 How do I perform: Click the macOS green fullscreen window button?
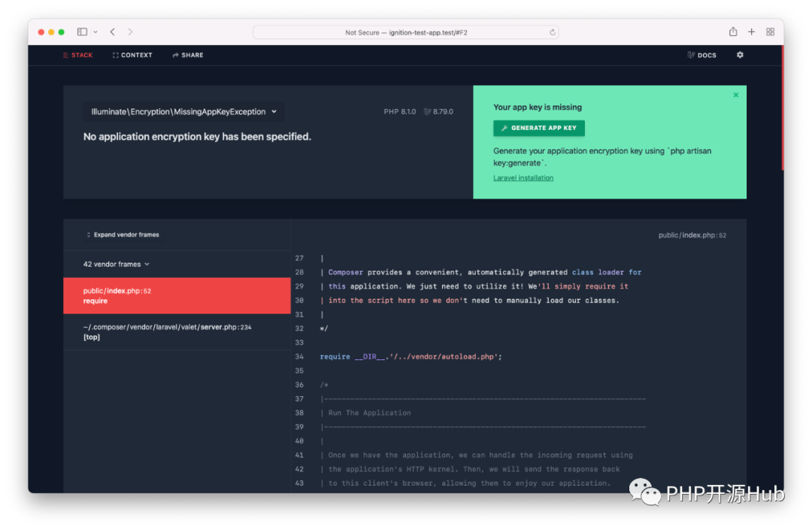tap(61, 32)
